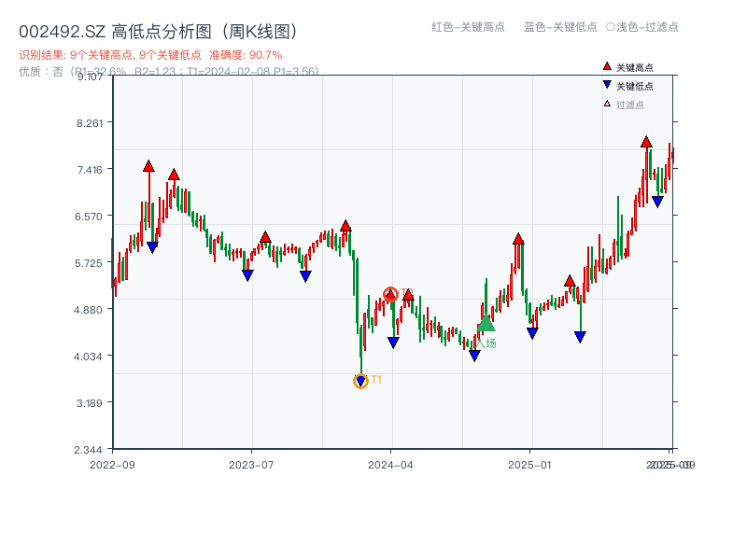This screenshot has width=747, height=560.
Task: Click the T1 text label
Action: (376, 380)
